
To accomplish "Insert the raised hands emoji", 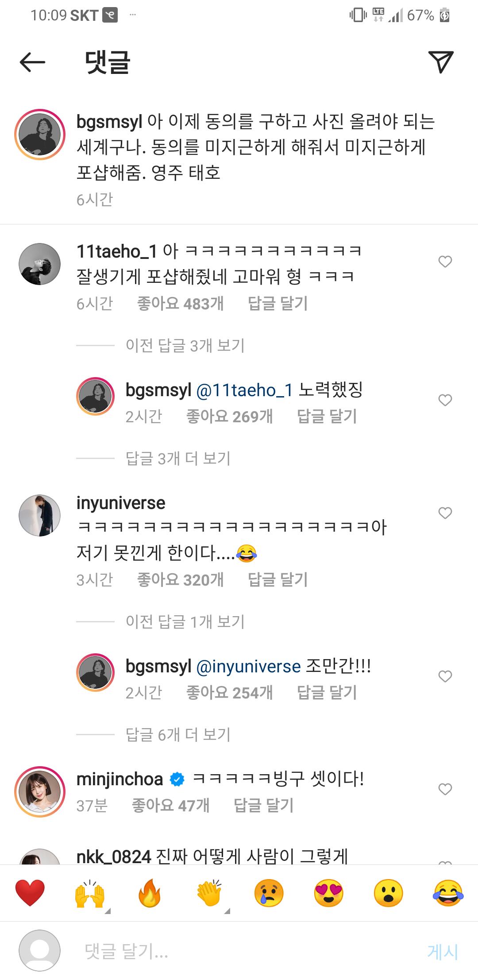I will (90, 893).
